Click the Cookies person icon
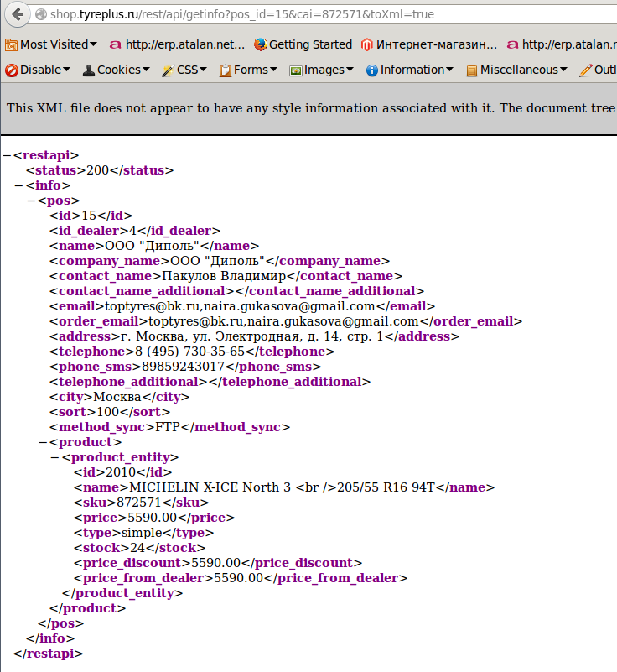This screenshot has height=672, width=617. pyautogui.click(x=89, y=70)
